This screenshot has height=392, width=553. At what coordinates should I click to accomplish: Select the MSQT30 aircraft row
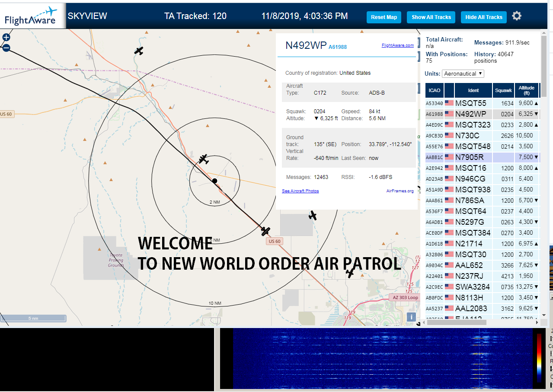tap(482, 255)
